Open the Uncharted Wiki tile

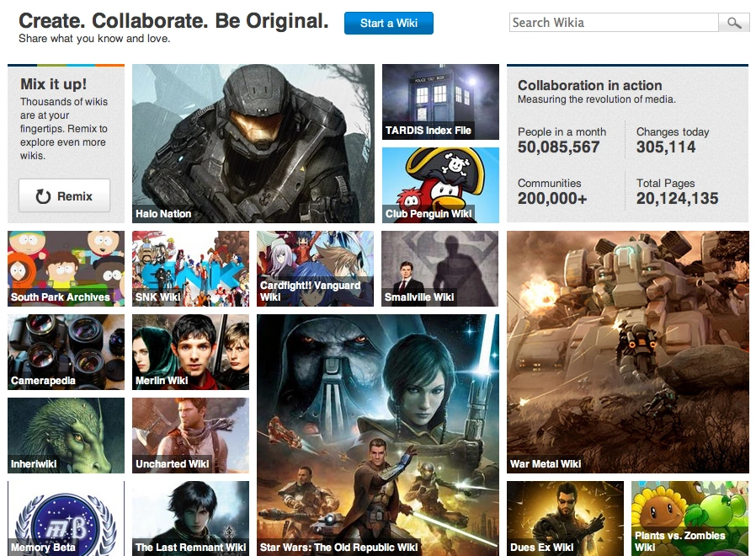click(x=191, y=436)
